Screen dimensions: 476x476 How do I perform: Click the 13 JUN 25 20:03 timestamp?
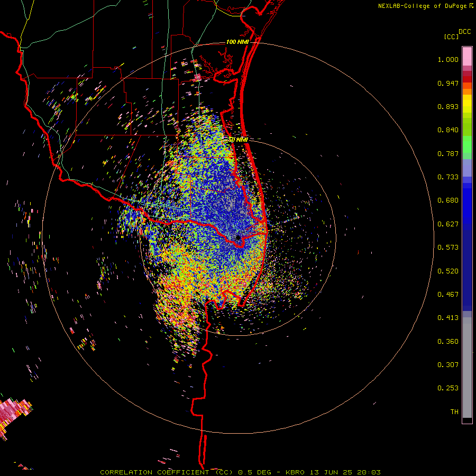[x=345, y=472]
